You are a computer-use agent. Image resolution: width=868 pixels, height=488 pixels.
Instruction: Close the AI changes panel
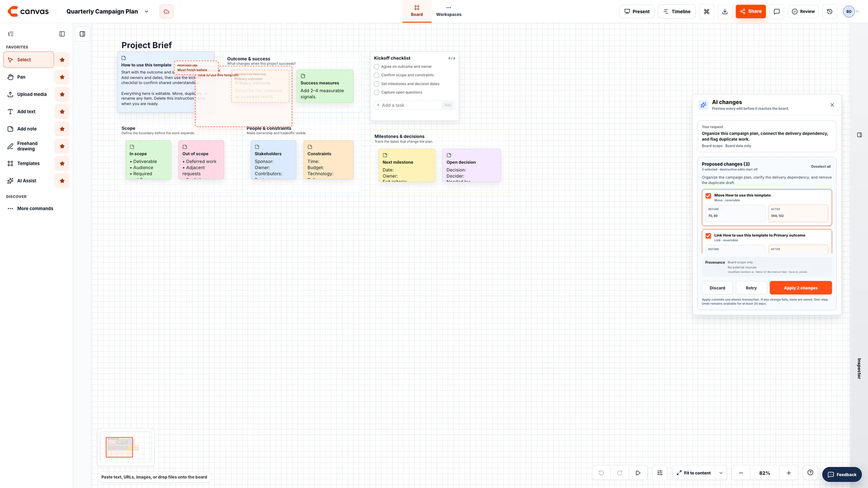click(x=832, y=105)
